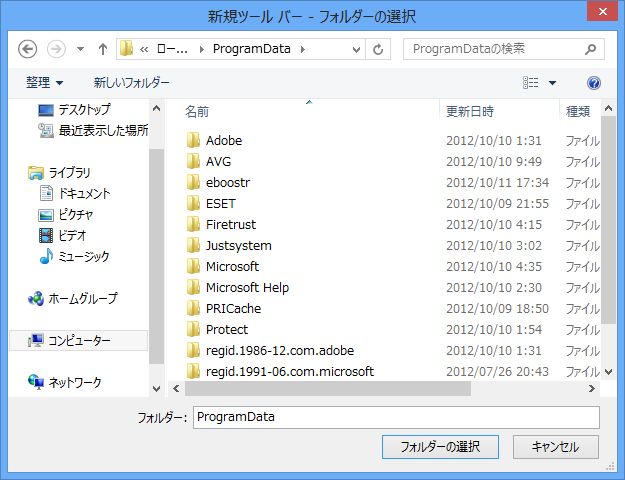The width and height of the screenshot is (625, 480).
Task: Select コンピューター in navigation tree
Action: click(x=79, y=340)
